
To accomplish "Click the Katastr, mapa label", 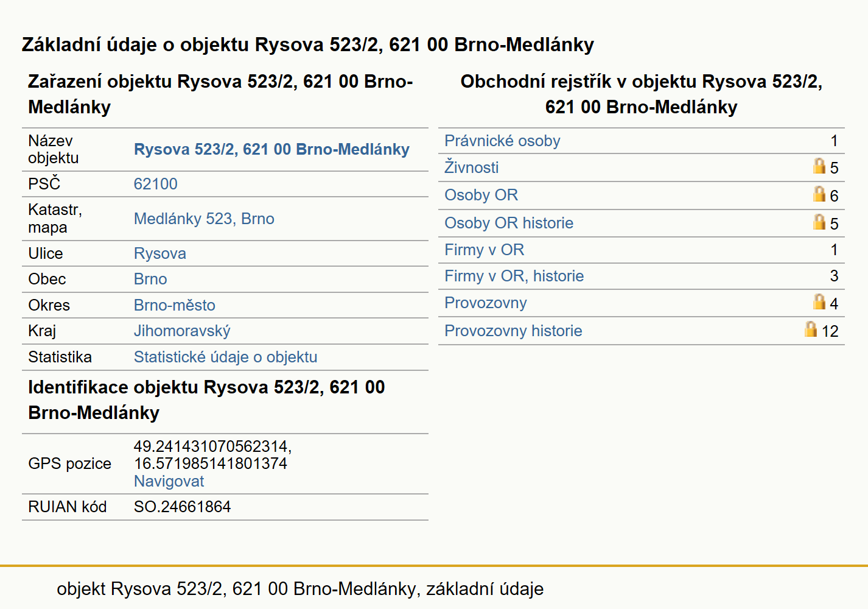I will tap(55, 219).
